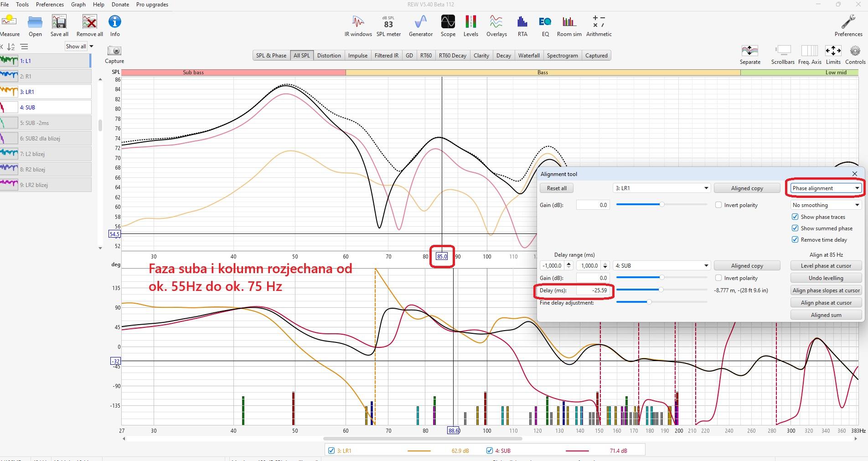The image size is (868, 461).
Task: Open the Scope window
Action: pos(448,26)
